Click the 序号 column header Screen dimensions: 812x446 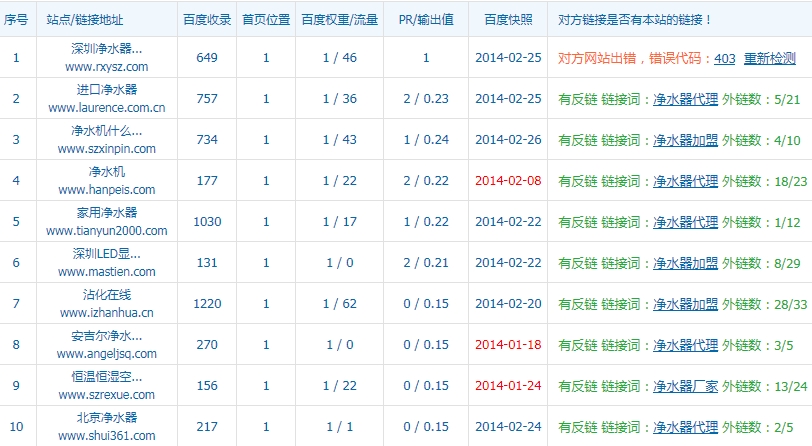16,20
